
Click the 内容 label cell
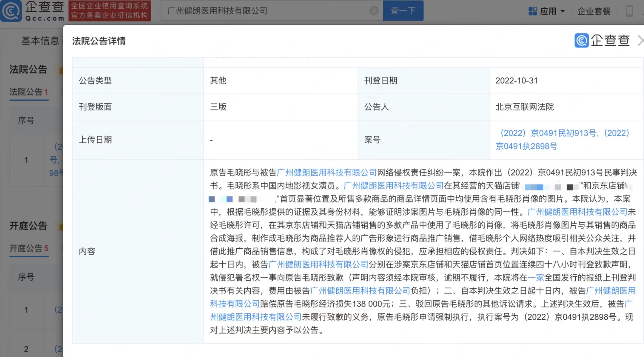click(x=138, y=251)
